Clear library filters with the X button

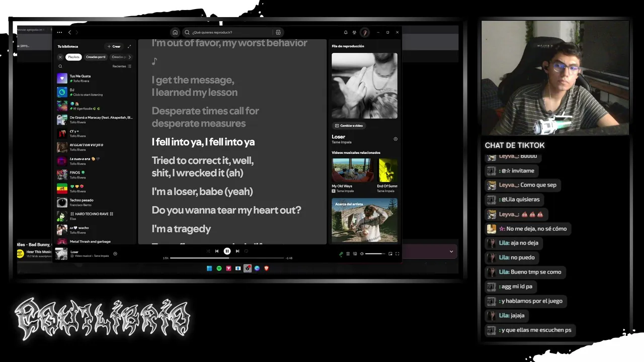pos(60,57)
